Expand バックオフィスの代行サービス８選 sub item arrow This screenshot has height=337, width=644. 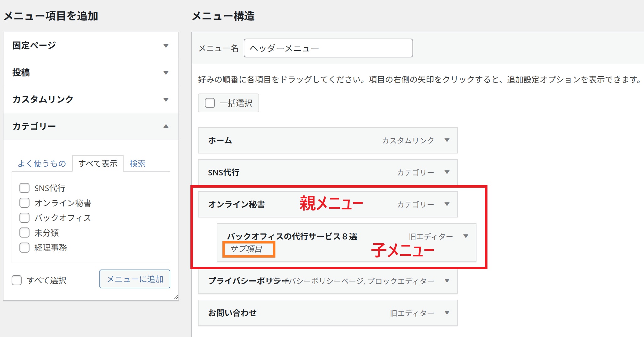466,236
